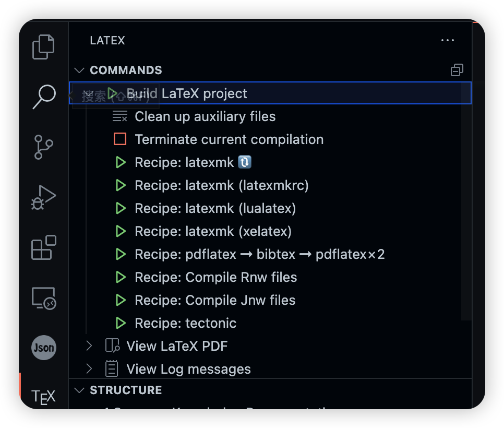Open the Json outline sidebar icon
Image resolution: width=504 pixels, height=428 pixels.
pos(43,348)
